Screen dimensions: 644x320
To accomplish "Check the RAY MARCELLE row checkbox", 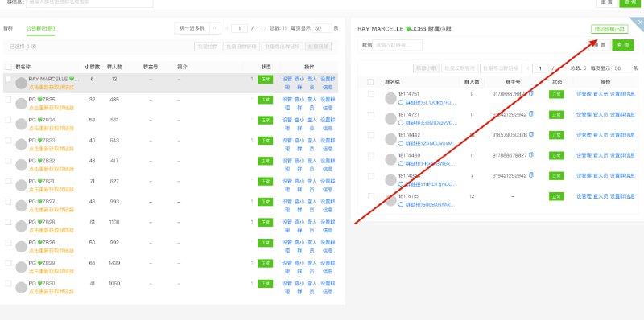I will [x=9, y=79].
